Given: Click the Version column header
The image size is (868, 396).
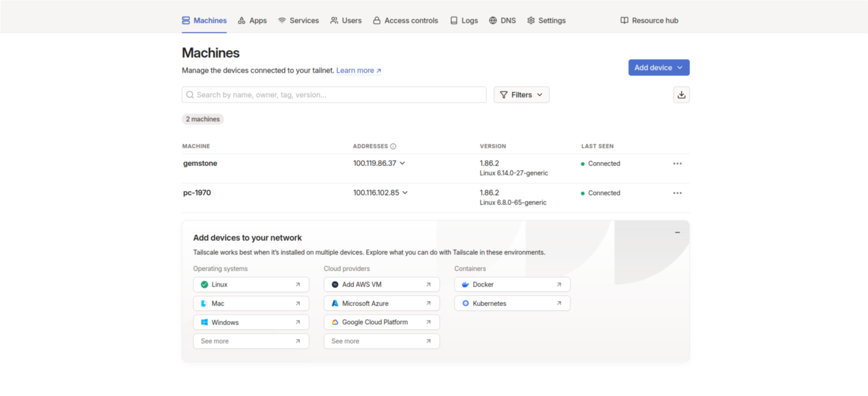Looking at the screenshot, I should pyautogui.click(x=493, y=146).
